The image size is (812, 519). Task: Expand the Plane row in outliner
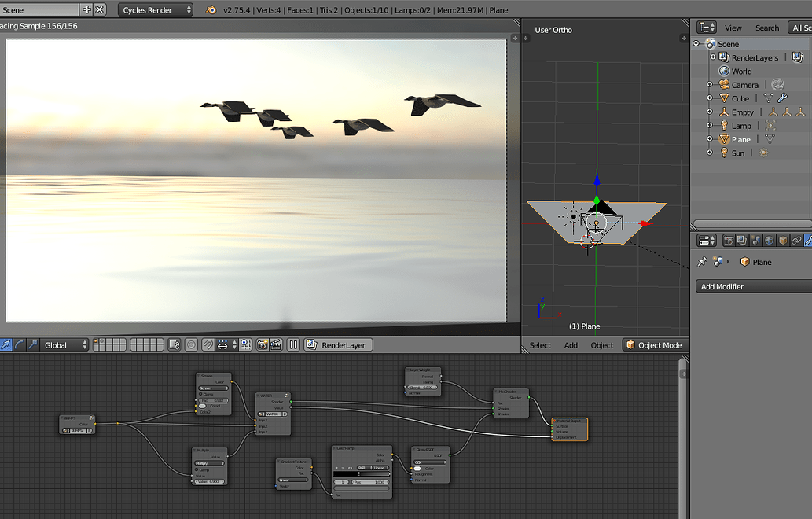click(710, 139)
